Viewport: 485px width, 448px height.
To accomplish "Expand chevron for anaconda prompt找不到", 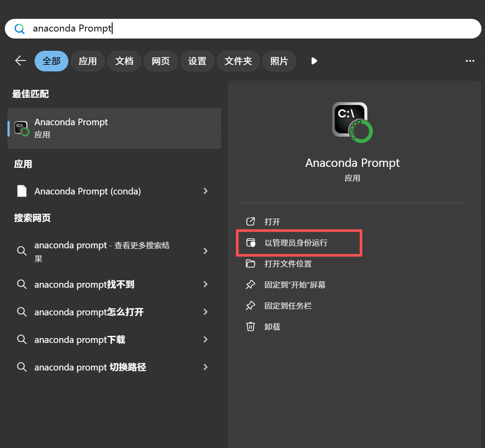I will [205, 284].
